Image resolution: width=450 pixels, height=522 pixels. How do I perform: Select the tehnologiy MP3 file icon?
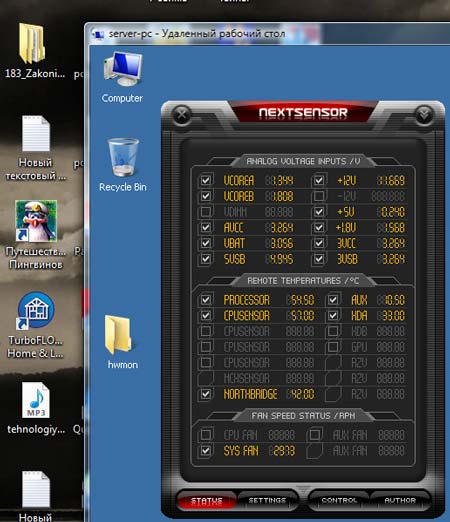36,400
